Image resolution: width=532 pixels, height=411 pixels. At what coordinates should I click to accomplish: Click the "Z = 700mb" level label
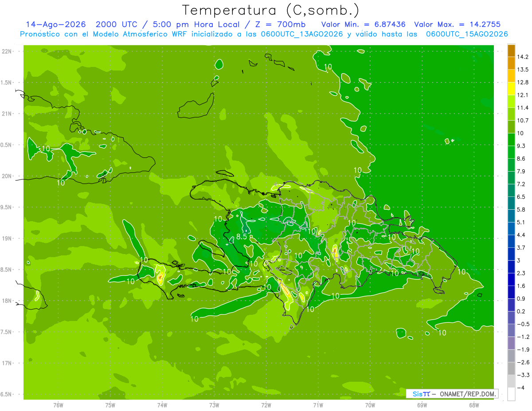(x=279, y=24)
